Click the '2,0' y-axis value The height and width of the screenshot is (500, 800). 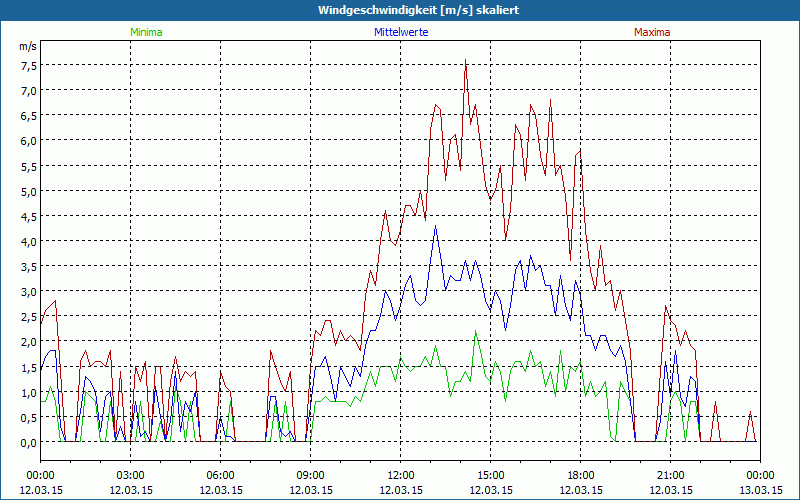coord(29,342)
